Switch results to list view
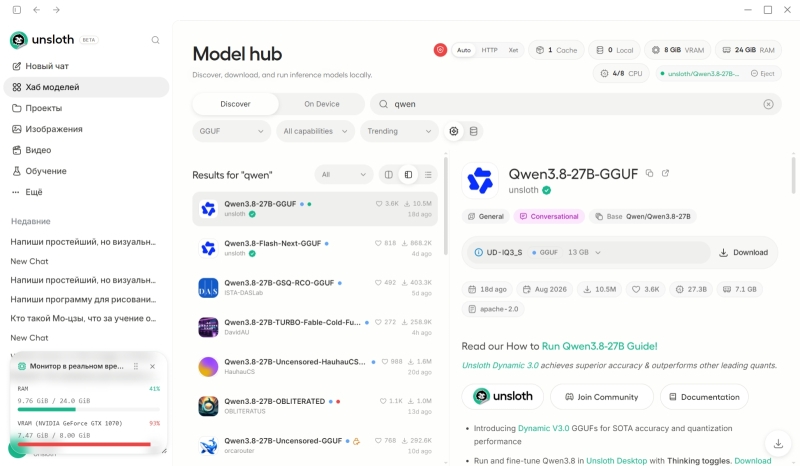The image size is (800, 466). [428, 175]
